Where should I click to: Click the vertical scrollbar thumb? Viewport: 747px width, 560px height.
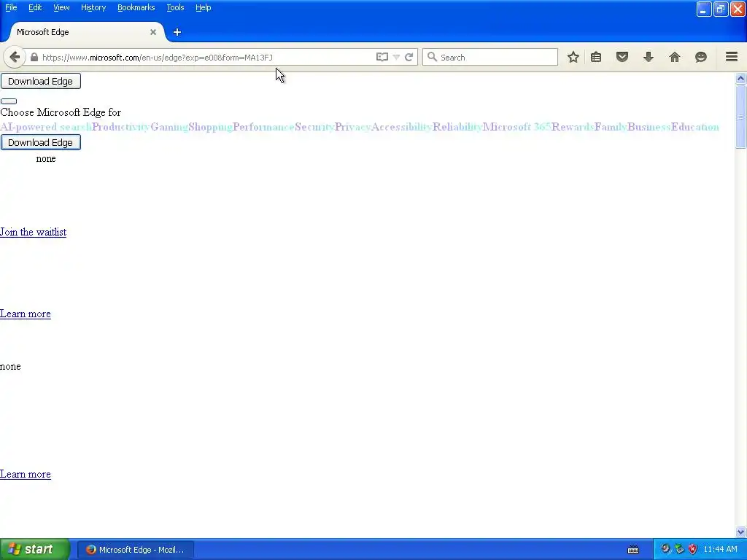(x=740, y=117)
